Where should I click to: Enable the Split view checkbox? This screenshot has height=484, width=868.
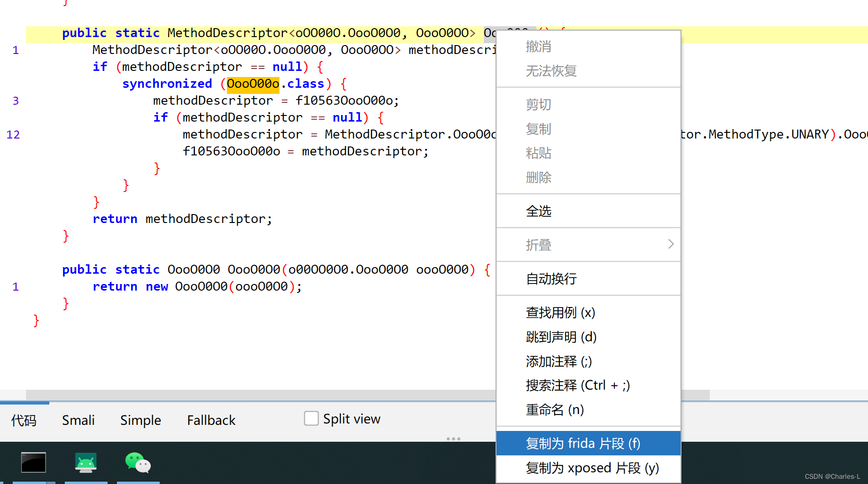pos(311,418)
